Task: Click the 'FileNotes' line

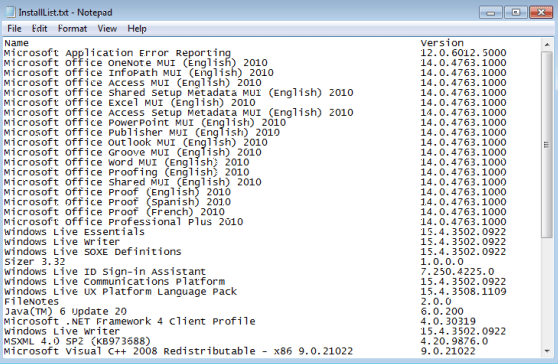Action: (31, 302)
